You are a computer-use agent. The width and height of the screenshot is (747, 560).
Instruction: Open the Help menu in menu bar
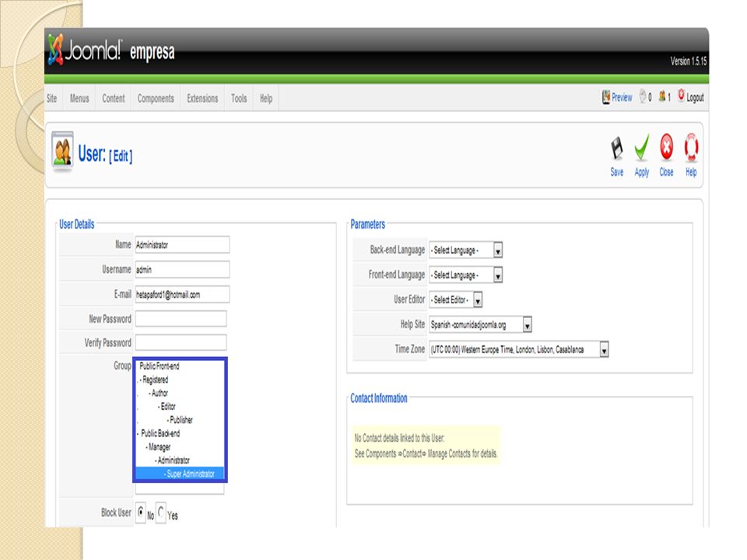click(x=266, y=99)
